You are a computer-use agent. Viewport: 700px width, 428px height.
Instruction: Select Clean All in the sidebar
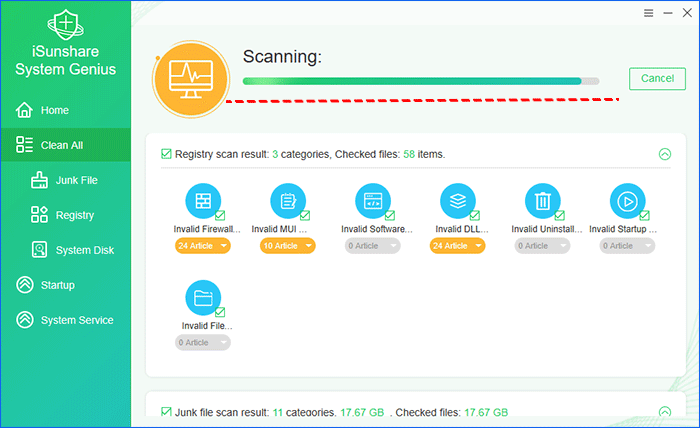click(66, 145)
